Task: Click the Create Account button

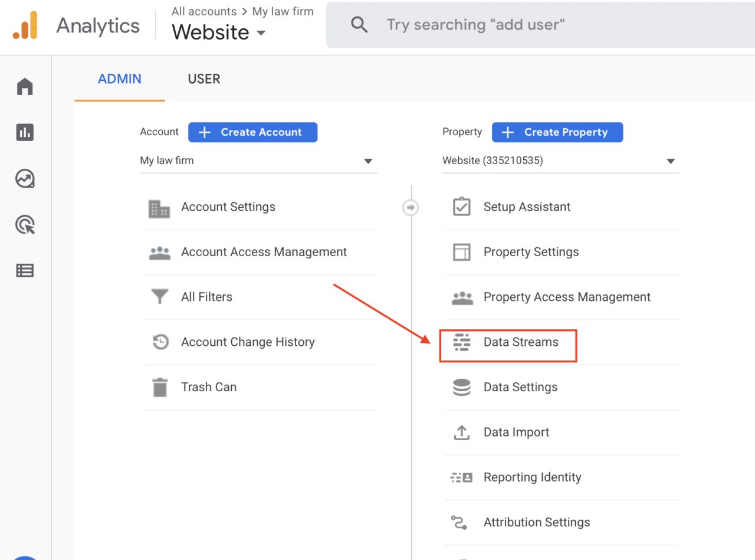Action: [x=253, y=132]
